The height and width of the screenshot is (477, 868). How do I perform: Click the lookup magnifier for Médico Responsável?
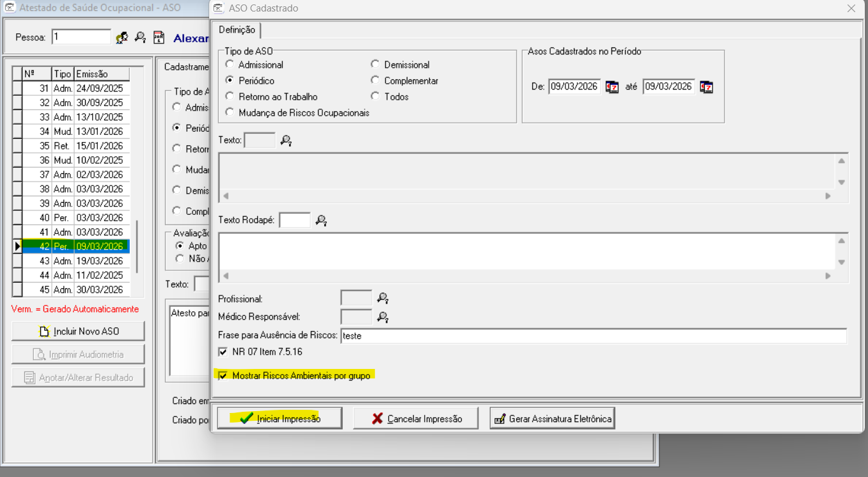pos(383,317)
